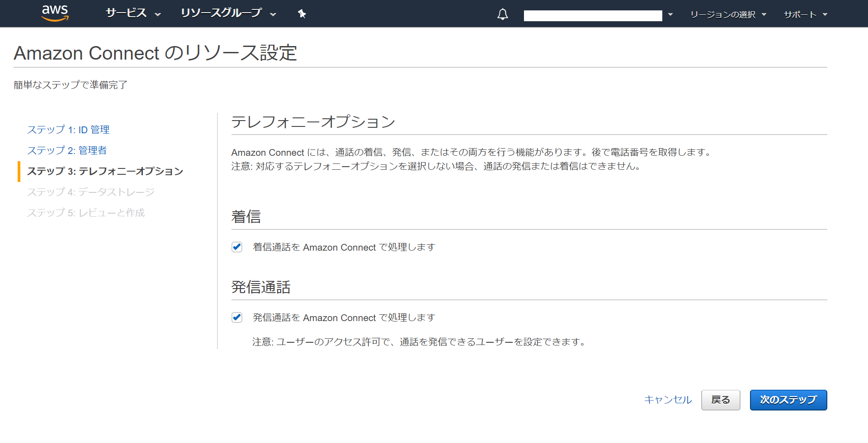Click the AWS logo home icon
This screenshot has width=868, height=443.
pyautogui.click(x=55, y=14)
